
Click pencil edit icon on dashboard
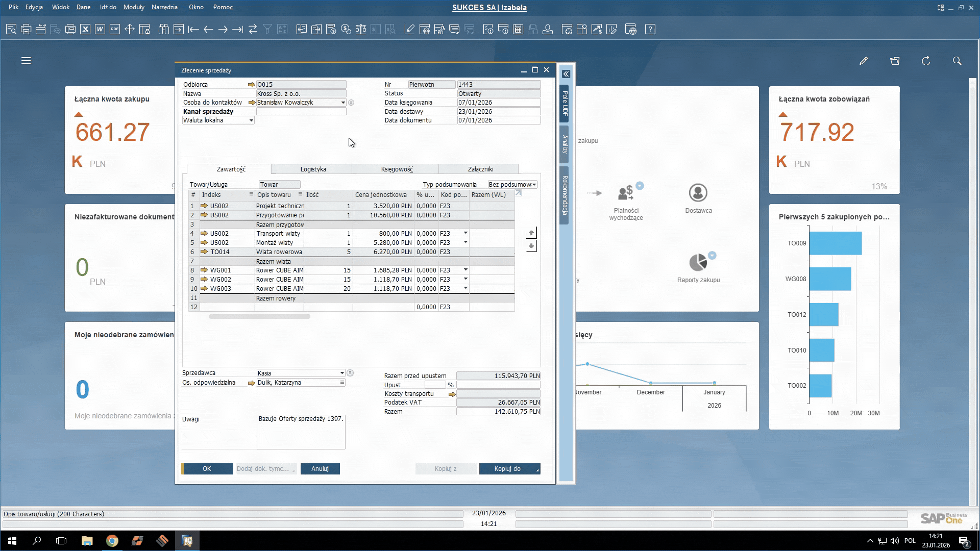coord(864,61)
